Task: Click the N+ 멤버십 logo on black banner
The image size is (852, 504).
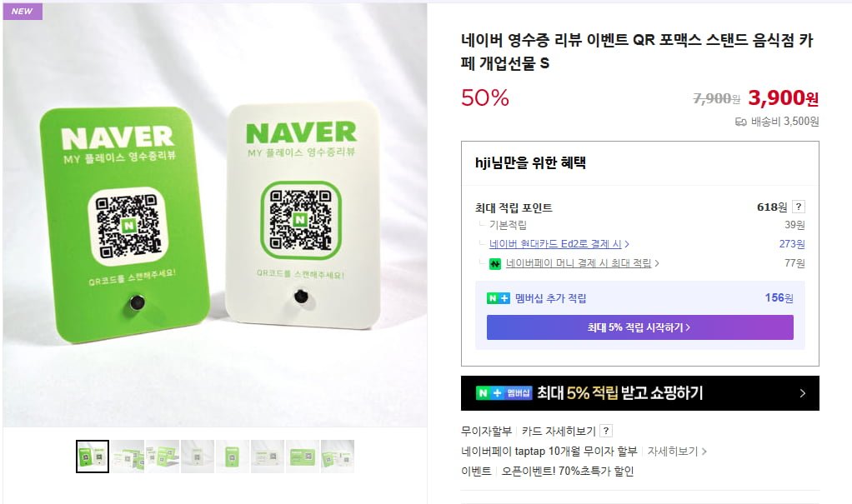Action: click(x=504, y=392)
